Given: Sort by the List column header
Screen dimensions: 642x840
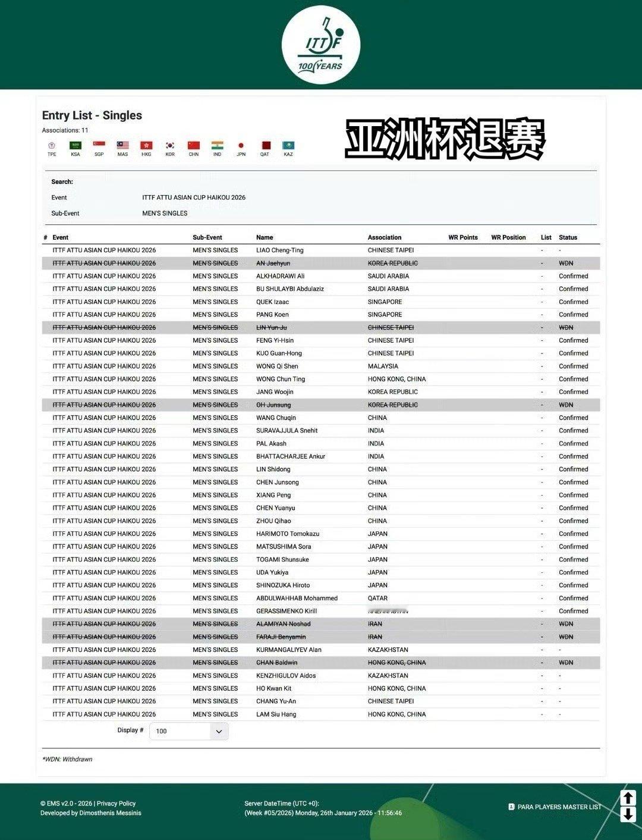Looking at the screenshot, I should tap(546, 237).
